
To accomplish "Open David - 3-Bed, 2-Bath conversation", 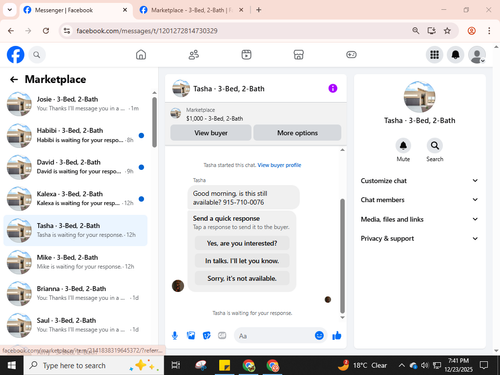I will tap(75, 167).
